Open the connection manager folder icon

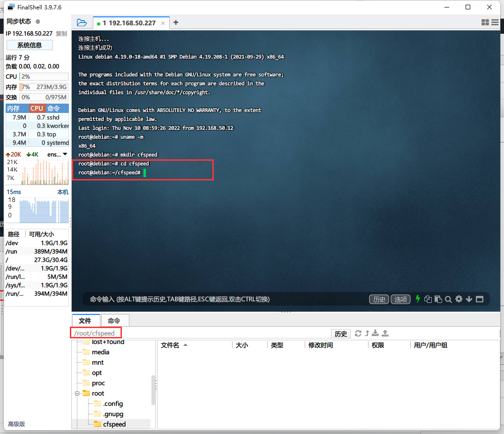82,22
